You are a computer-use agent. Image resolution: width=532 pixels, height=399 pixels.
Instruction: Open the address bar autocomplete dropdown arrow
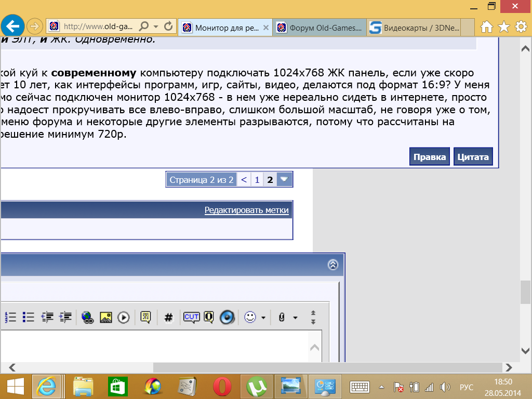[x=156, y=26]
